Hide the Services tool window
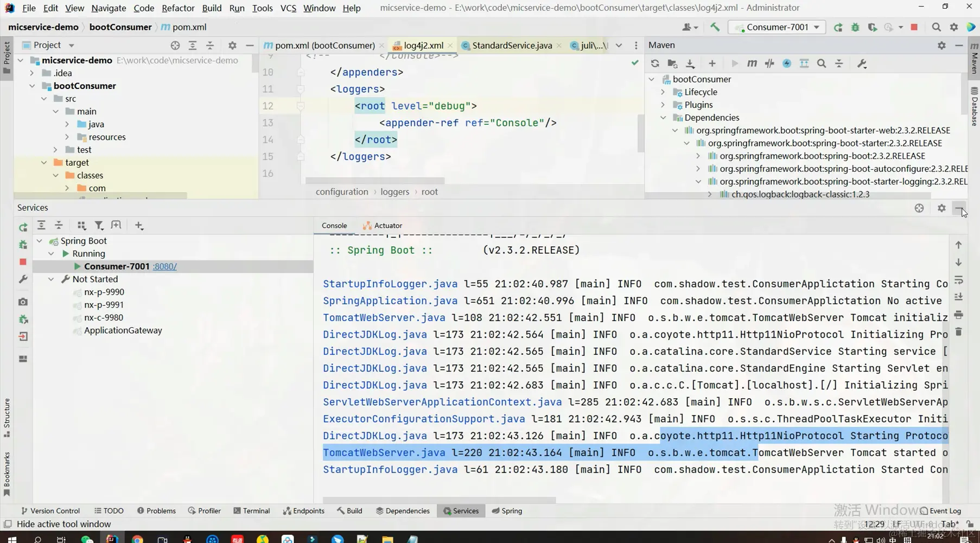 [959, 208]
